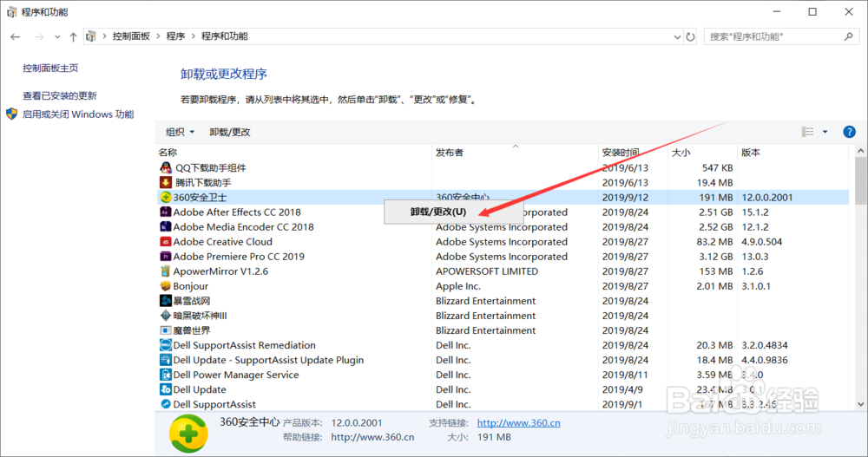Select the 魔兽世界 program name
Image resolution: width=868 pixels, height=457 pixels.
point(192,330)
